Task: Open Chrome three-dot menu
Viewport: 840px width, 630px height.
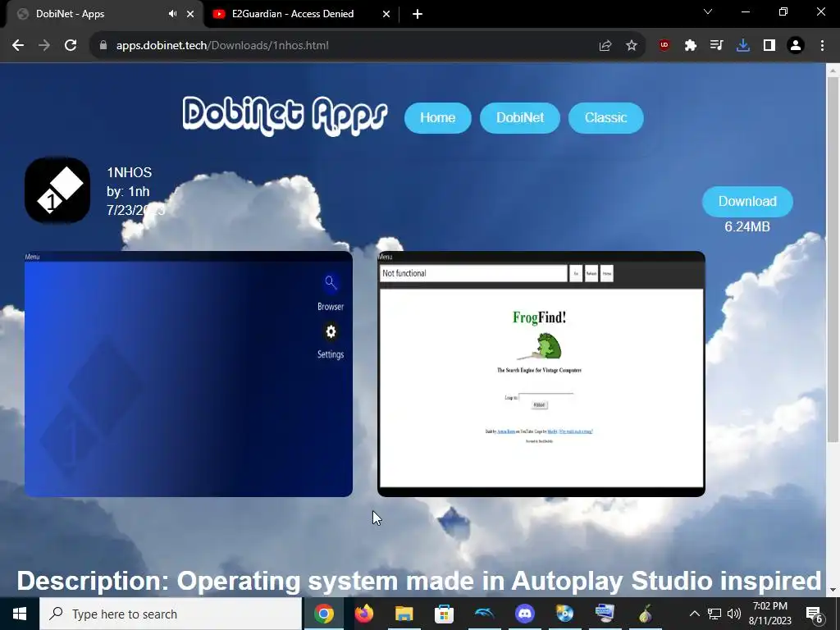Action: coord(822,46)
